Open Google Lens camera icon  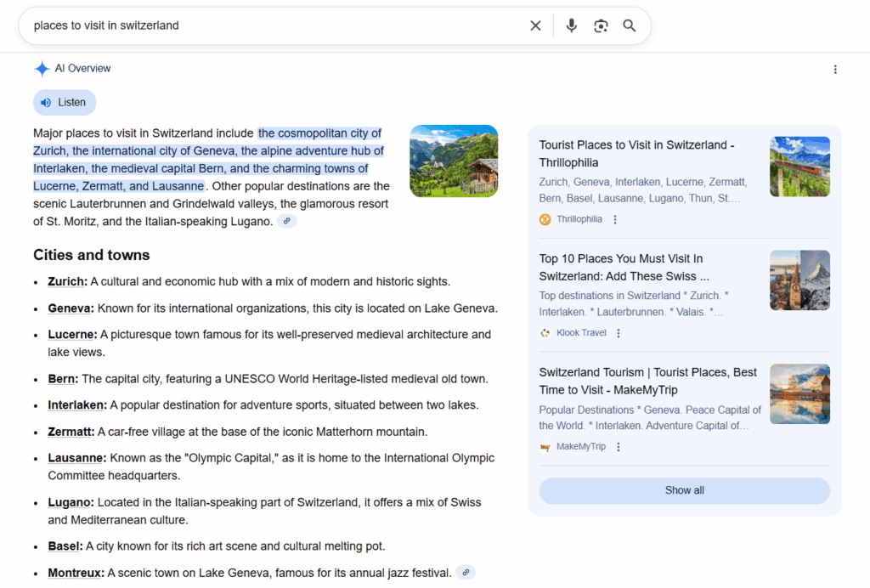[x=601, y=25]
